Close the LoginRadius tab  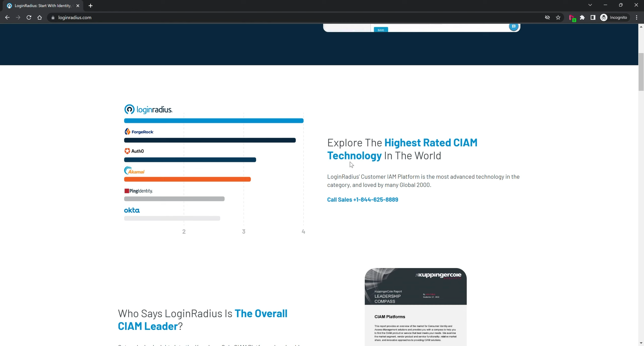(x=78, y=6)
